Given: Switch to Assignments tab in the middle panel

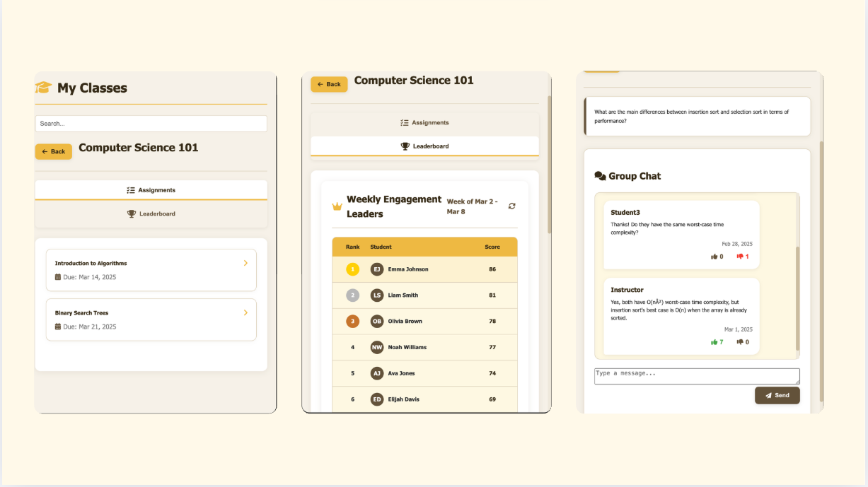Looking at the screenshot, I should tap(424, 123).
